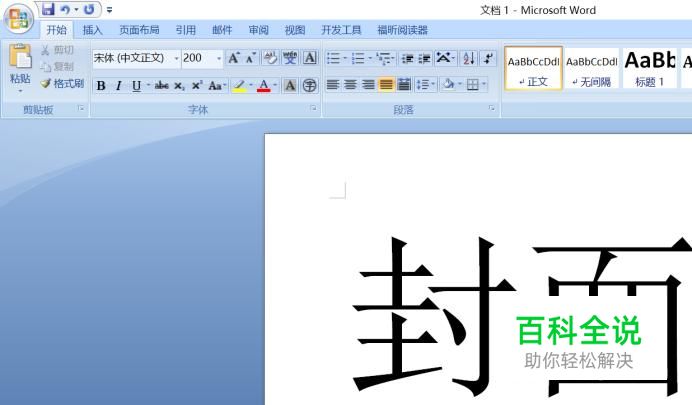The width and height of the screenshot is (692, 405).
Task: Toggle strikethrough formatting
Action: click(x=162, y=86)
